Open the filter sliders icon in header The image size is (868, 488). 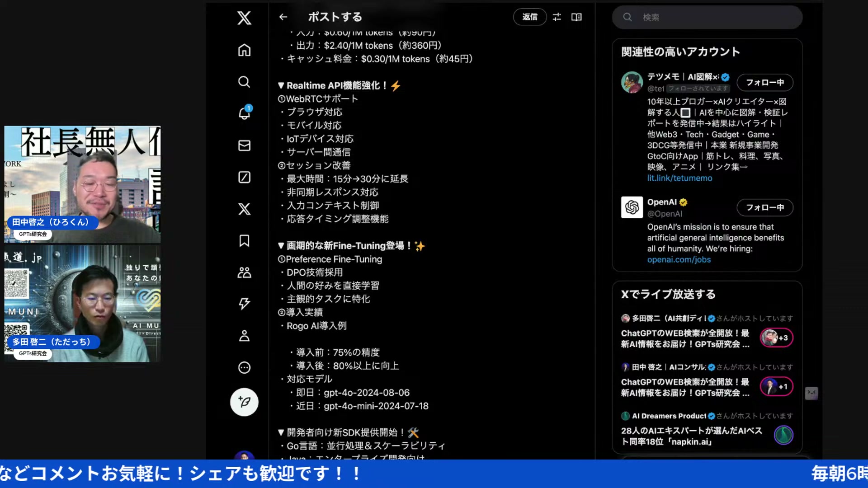[x=557, y=17]
